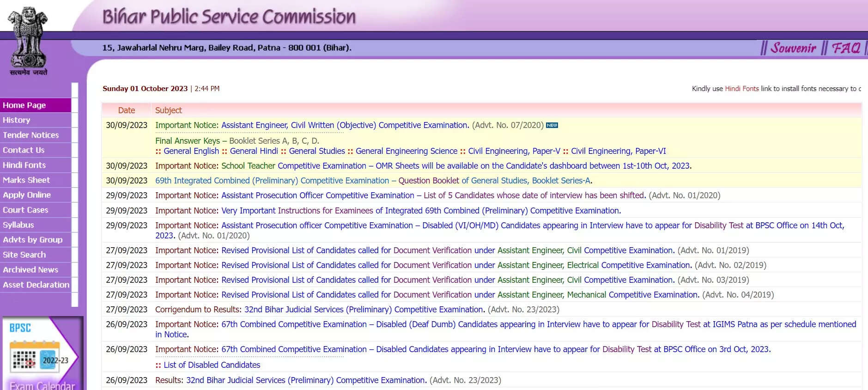Click the national emblem logo
The height and width of the screenshot is (390, 868).
29,41
